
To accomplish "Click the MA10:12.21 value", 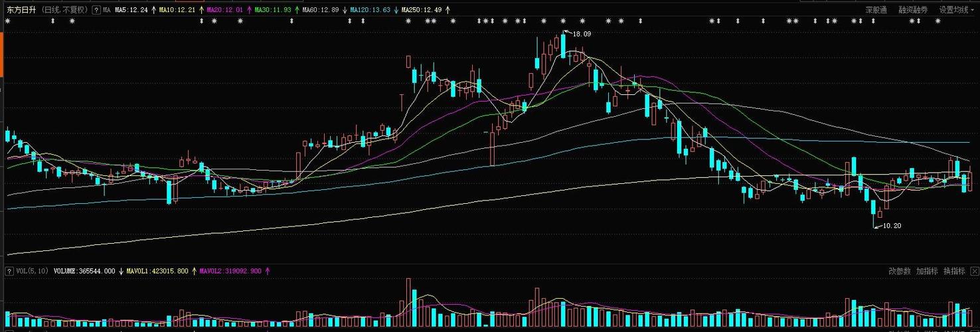I will 177,10.
